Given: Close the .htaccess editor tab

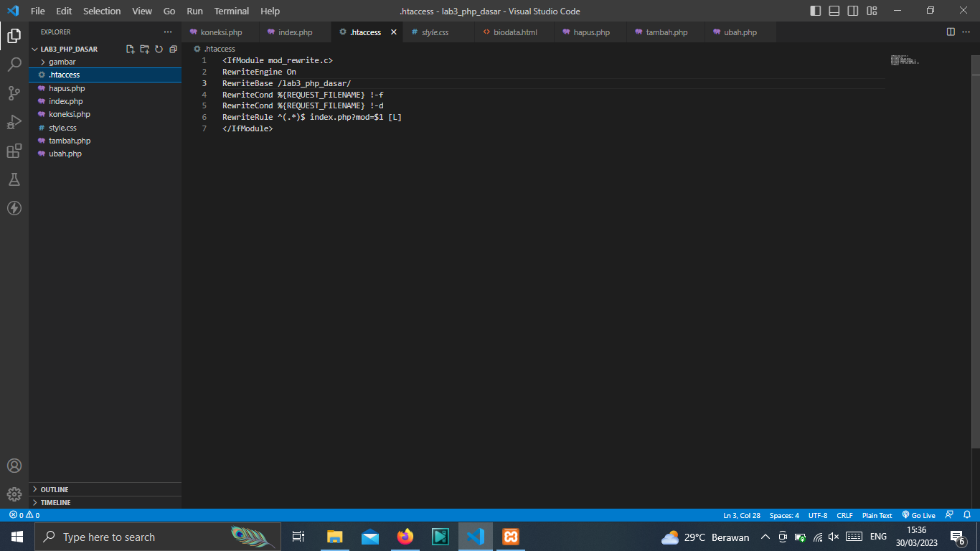Looking at the screenshot, I should [x=393, y=32].
